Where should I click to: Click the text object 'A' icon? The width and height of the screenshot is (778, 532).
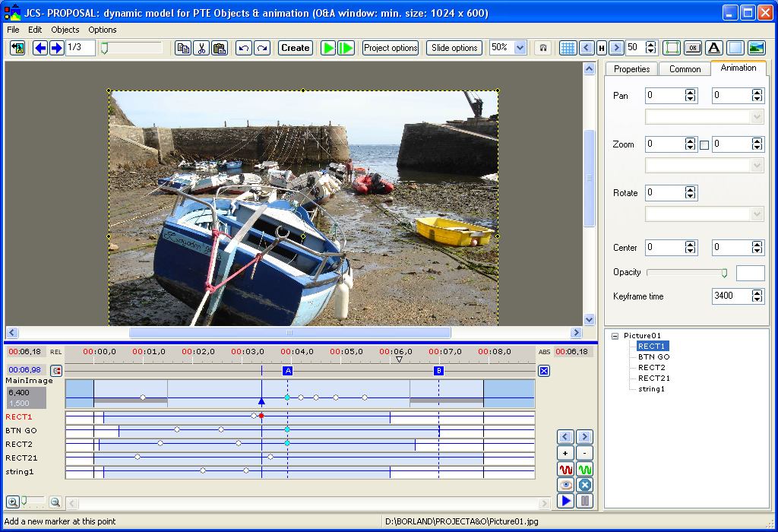[x=713, y=48]
